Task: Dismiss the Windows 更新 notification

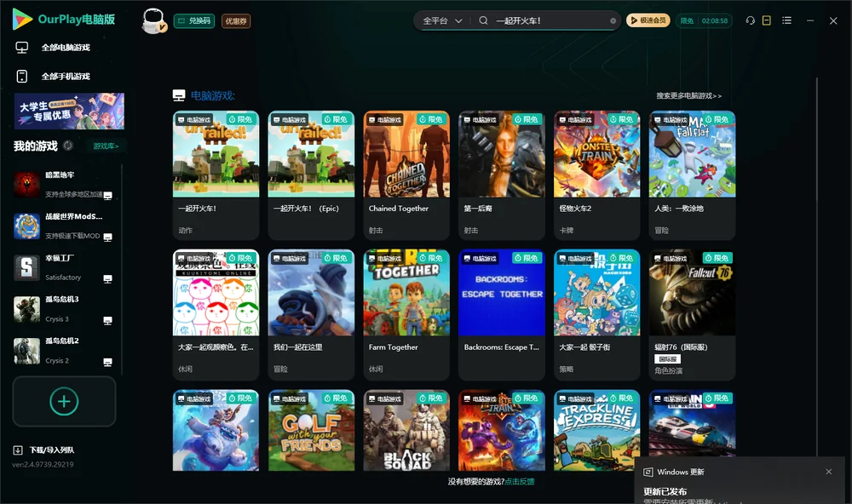Action: (829, 472)
